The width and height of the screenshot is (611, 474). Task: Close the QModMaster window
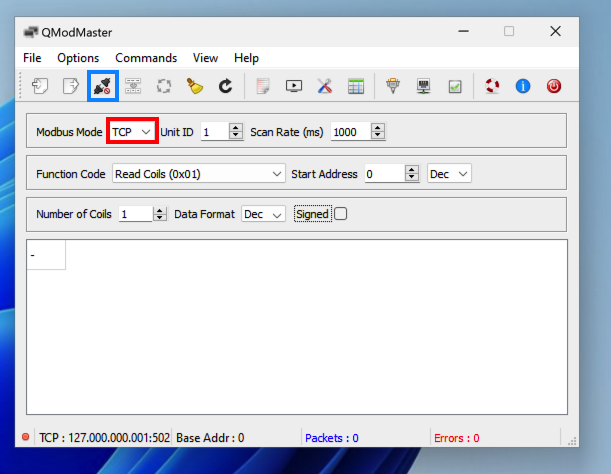click(x=555, y=31)
